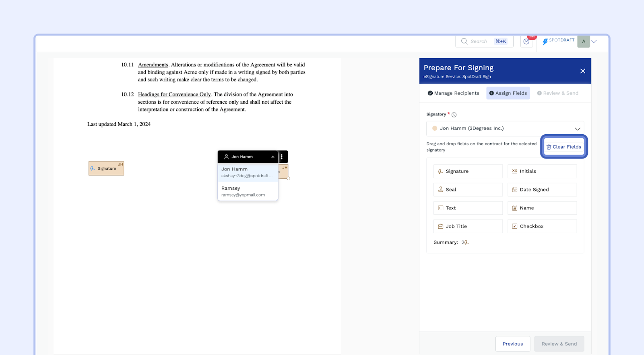
Task: Collapse the Jon Hamm assignee dropdown on field
Action: point(272,157)
